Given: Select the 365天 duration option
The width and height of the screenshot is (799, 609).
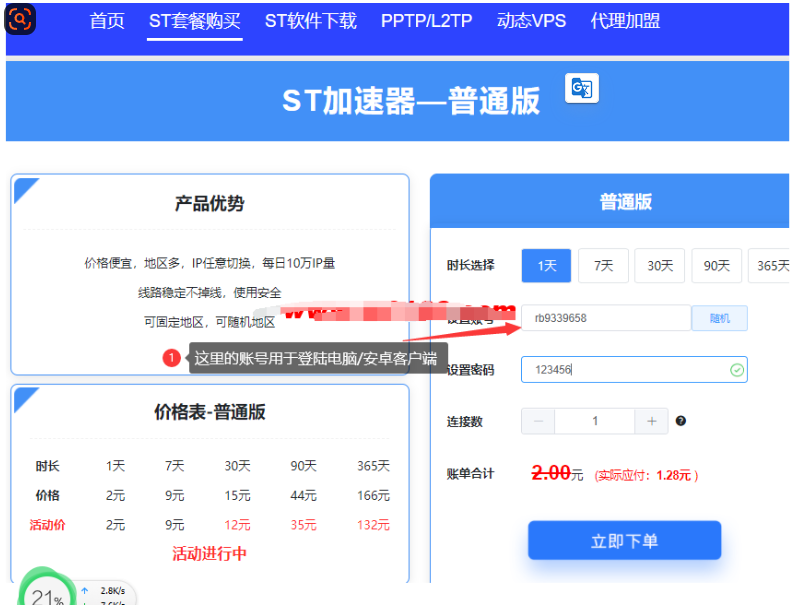Looking at the screenshot, I should pos(769,266).
